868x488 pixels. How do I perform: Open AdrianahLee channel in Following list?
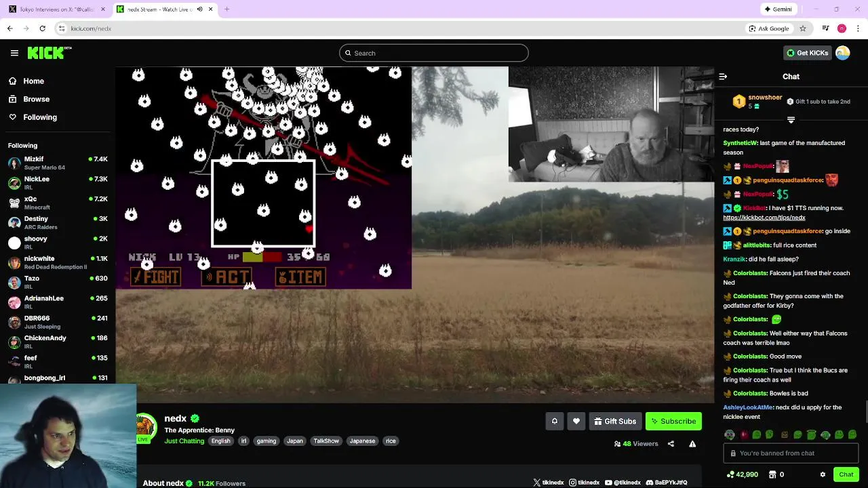[58, 302]
